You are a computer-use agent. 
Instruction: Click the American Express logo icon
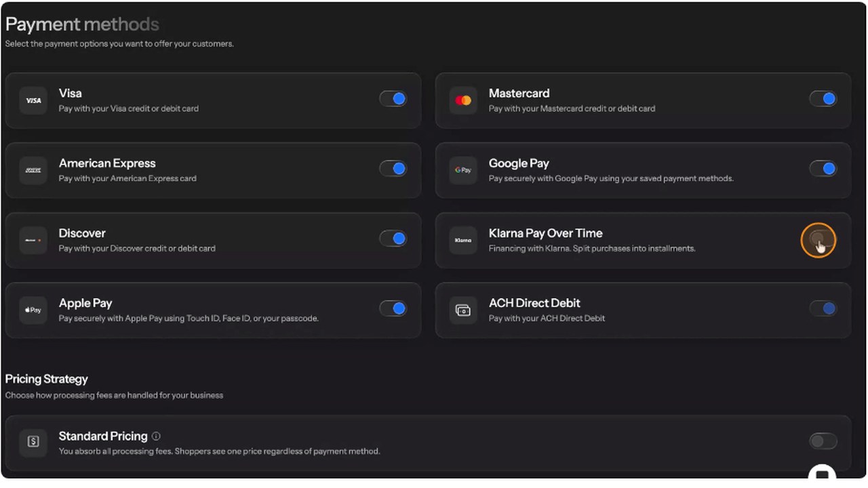point(33,170)
